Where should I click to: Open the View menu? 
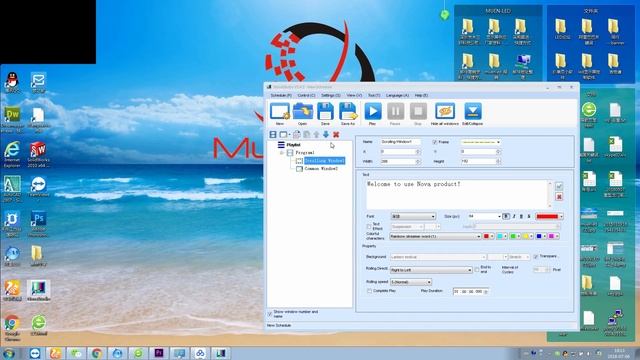point(354,95)
